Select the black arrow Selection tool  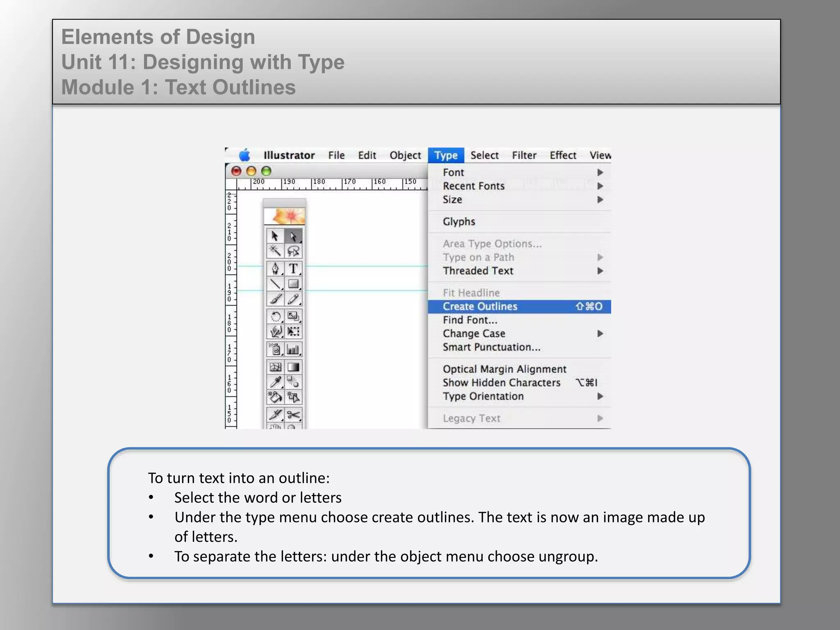point(275,236)
